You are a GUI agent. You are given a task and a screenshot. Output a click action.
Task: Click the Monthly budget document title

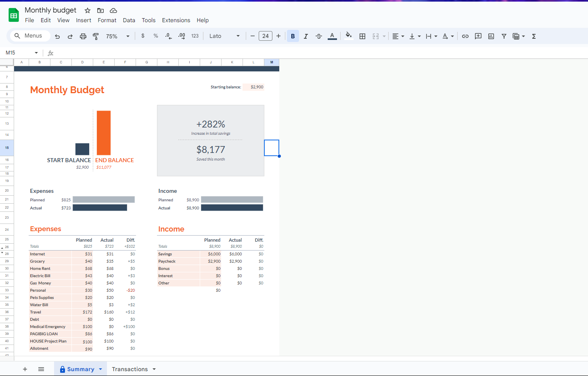[x=50, y=10]
